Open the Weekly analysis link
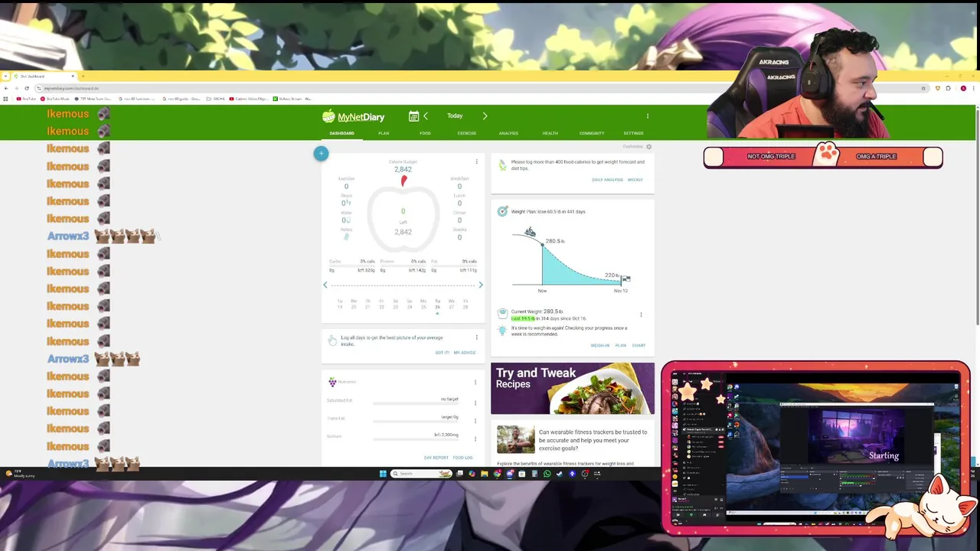Viewport: 980px width, 551px height. click(x=635, y=180)
